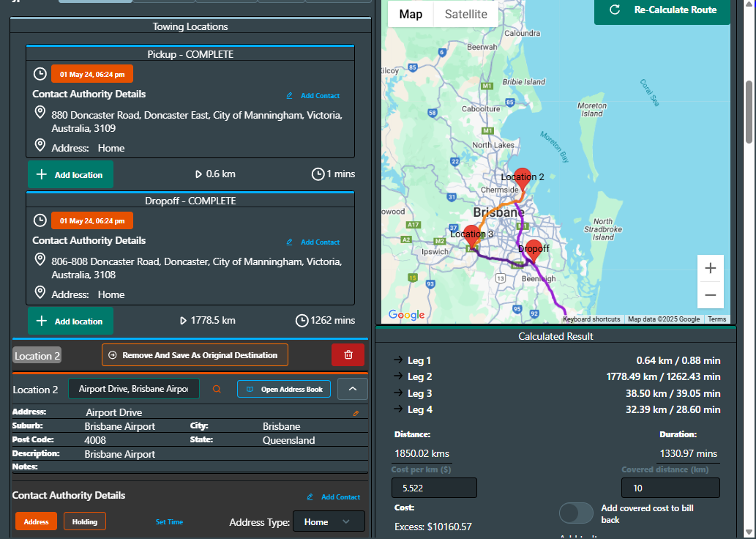Image resolution: width=756 pixels, height=539 pixels.
Task: Click the Set Time link
Action: click(x=169, y=521)
